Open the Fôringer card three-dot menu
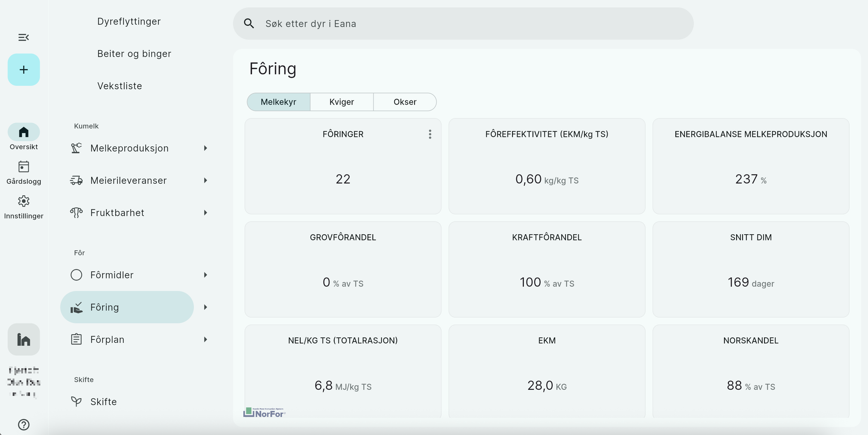The width and height of the screenshot is (868, 435). (430, 134)
